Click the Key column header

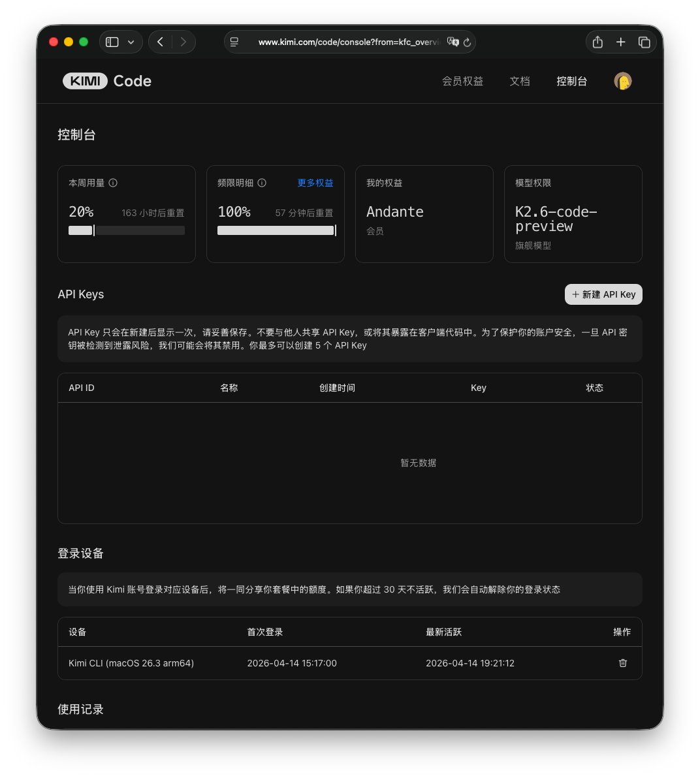[x=478, y=388]
